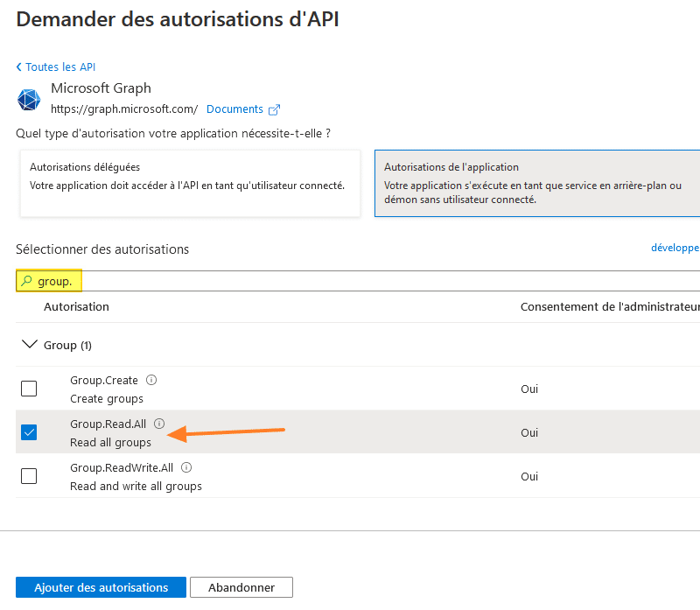Click the back chevron beside Toutes les API
Viewport: 700px width, 610px height.
19,67
